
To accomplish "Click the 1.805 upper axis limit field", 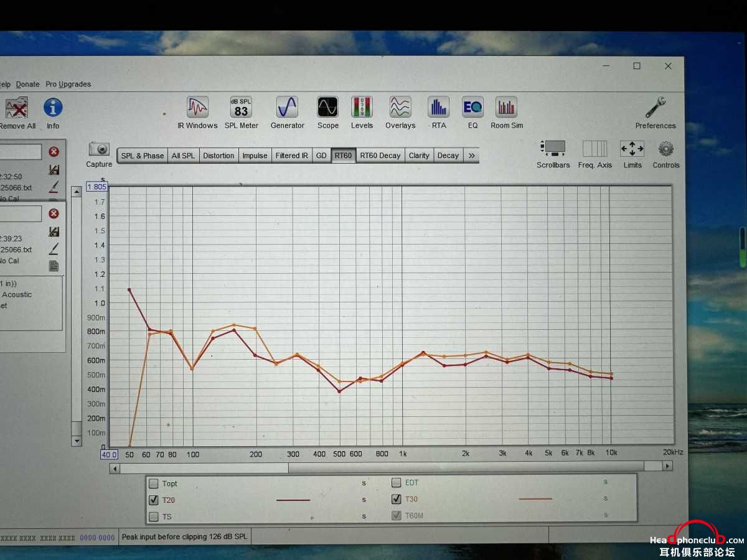I will 97,187.
